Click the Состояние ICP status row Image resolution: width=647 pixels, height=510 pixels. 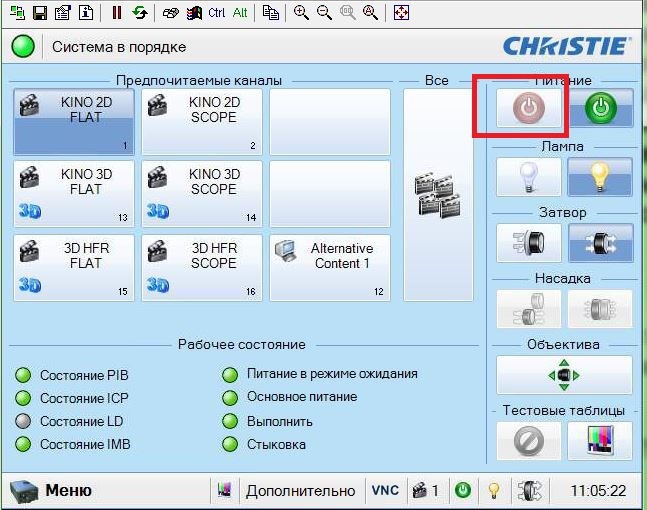point(72,398)
